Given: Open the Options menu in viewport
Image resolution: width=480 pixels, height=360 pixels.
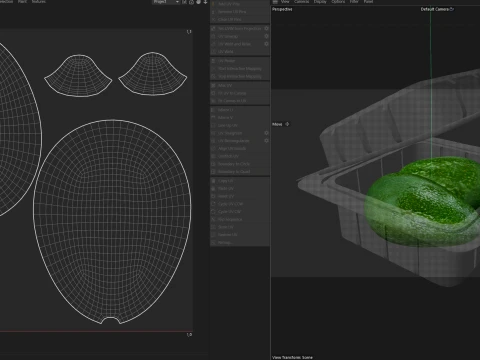Looking at the screenshot, I should [x=338, y=2].
